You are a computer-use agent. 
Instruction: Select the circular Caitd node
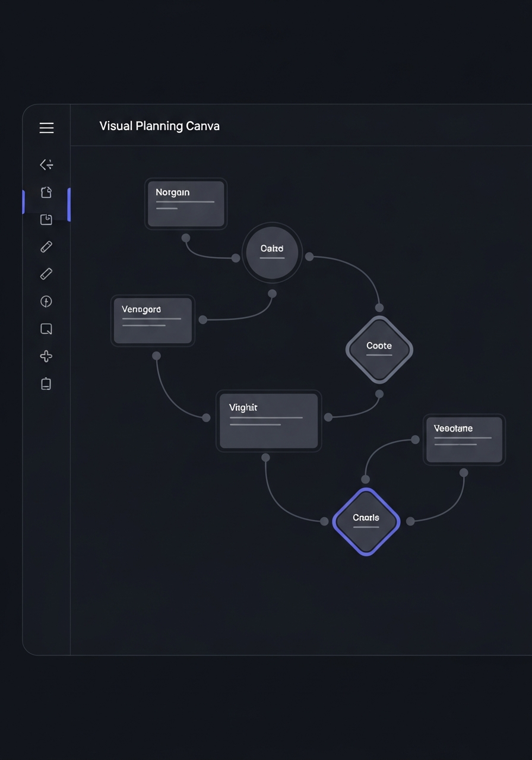[272, 252]
